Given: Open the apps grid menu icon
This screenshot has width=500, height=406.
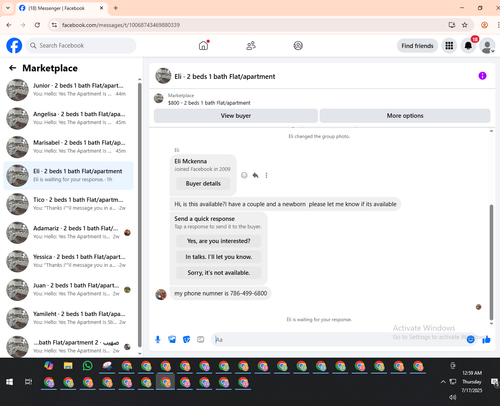Looking at the screenshot, I should tap(449, 46).
